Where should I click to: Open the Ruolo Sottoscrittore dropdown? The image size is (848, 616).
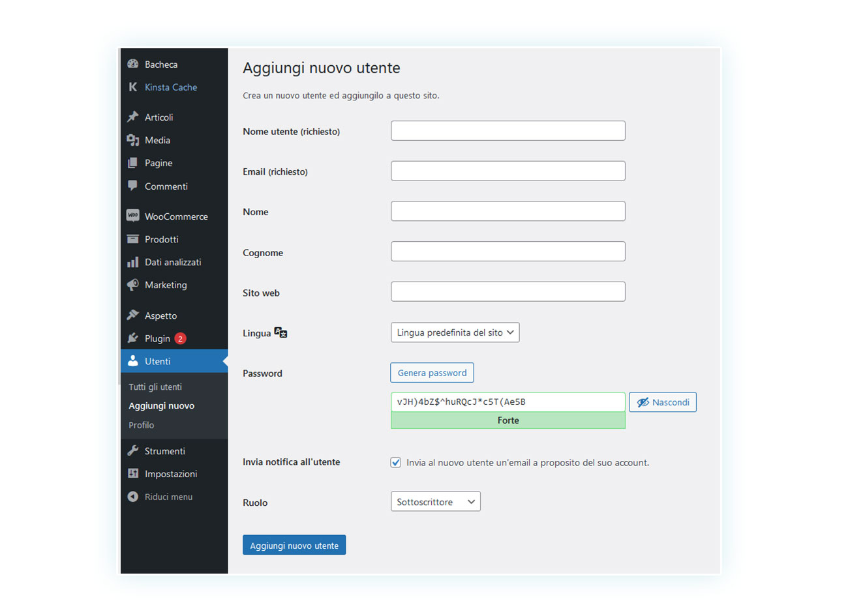point(436,502)
